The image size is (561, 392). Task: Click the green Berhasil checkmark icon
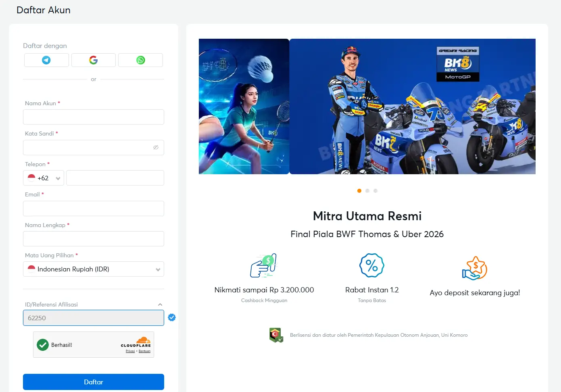[x=43, y=345]
